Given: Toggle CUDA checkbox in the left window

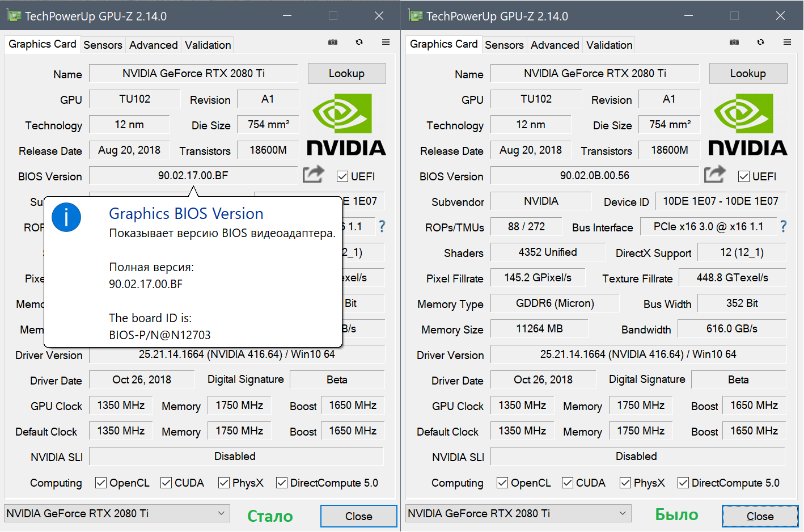Looking at the screenshot, I should [166, 483].
